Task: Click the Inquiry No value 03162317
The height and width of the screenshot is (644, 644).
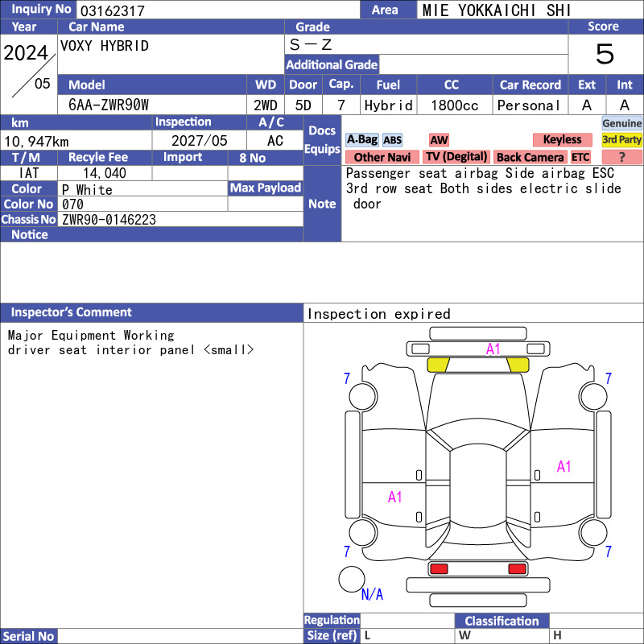Action: 111,10
